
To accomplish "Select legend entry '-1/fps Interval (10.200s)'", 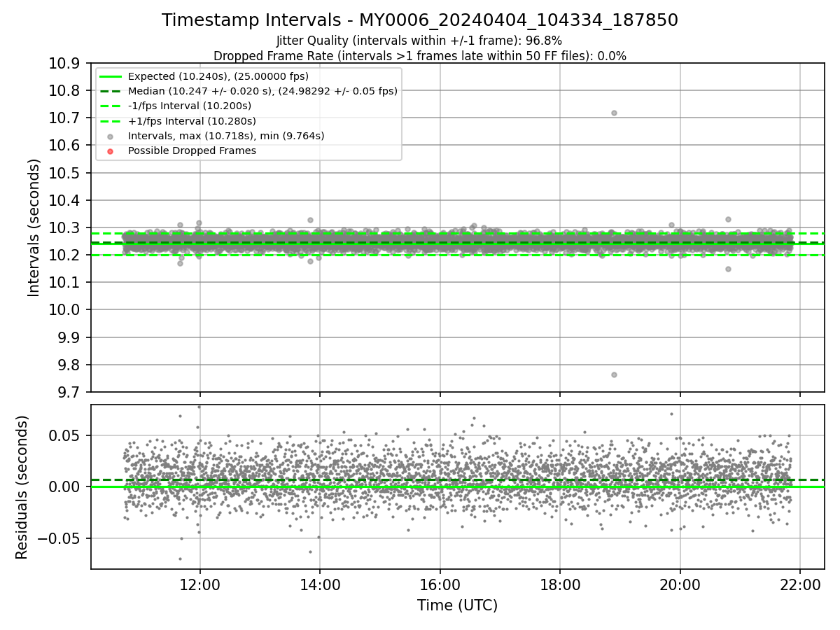I will [x=190, y=106].
